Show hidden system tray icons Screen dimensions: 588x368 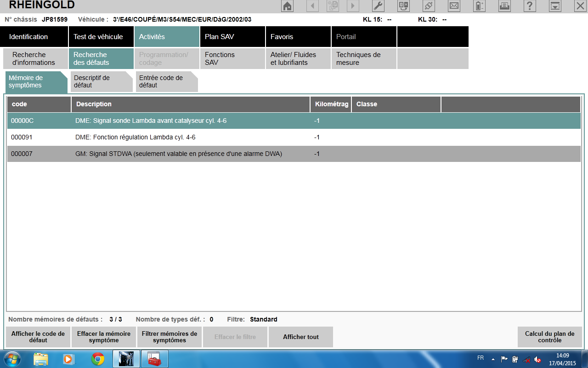493,359
